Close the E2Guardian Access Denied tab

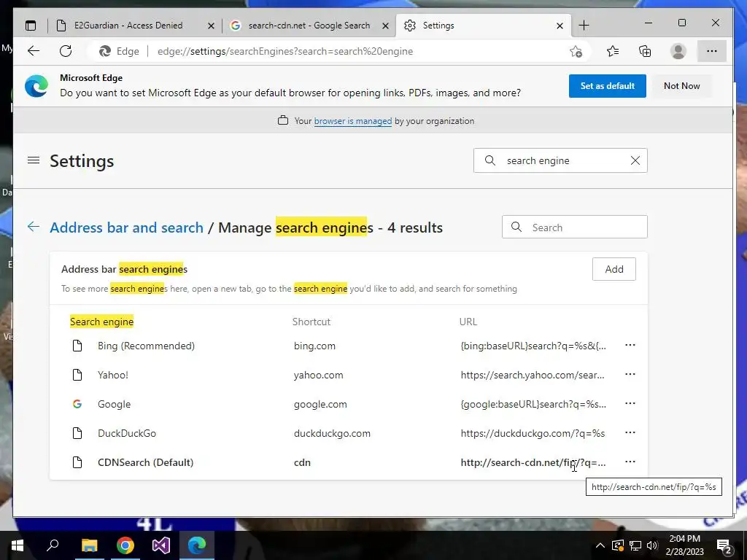211,26
